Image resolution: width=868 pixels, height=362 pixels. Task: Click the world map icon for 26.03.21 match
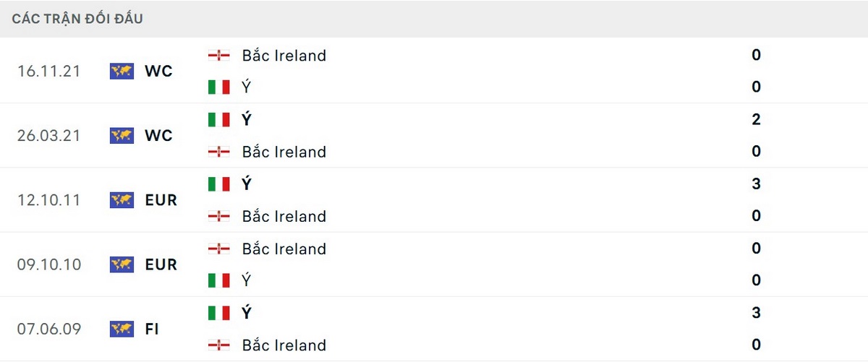[x=122, y=135]
